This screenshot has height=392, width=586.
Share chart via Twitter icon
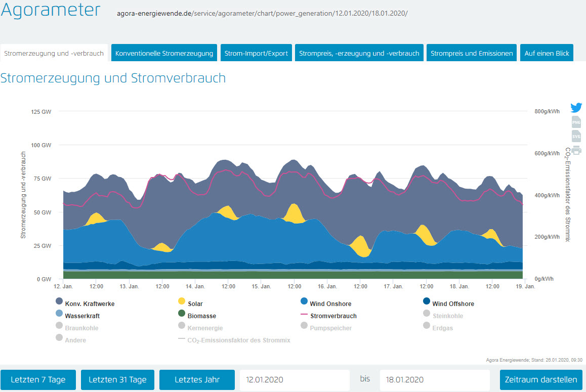pyautogui.click(x=576, y=108)
